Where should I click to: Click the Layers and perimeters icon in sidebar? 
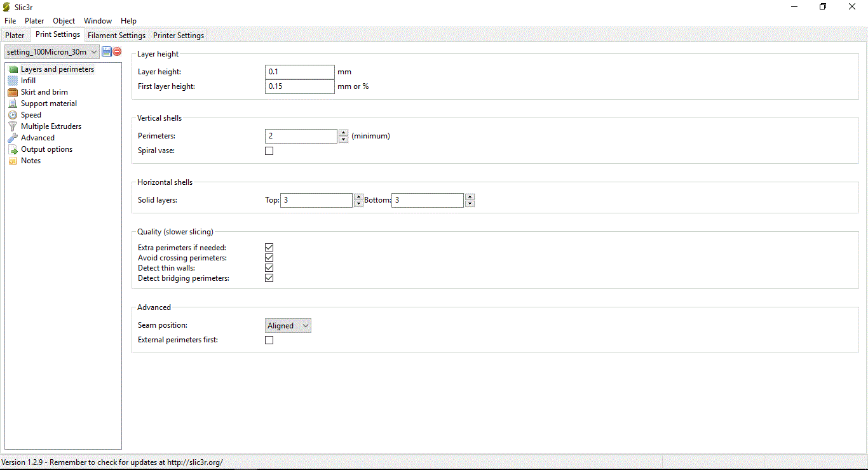click(x=13, y=69)
